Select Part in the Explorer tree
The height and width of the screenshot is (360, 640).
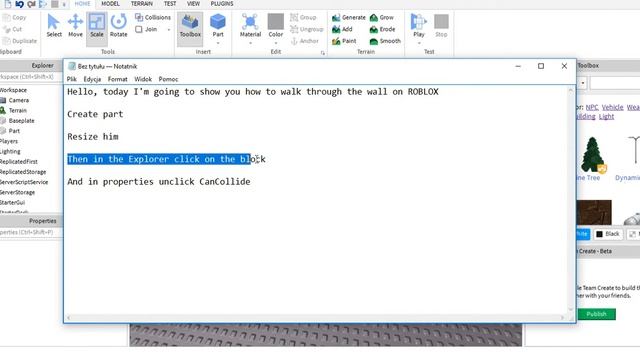14,131
